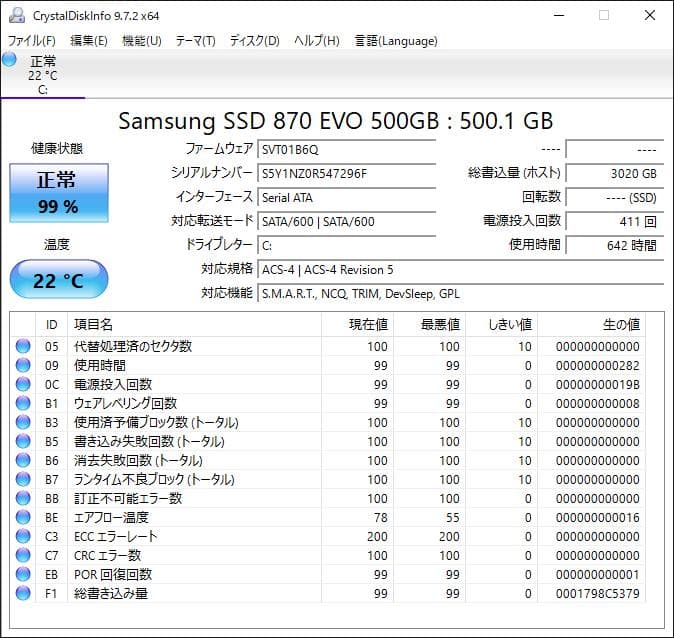Click status orb for attribute B5 row
This screenshot has height=638, width=674.
(x=23, y=441)
